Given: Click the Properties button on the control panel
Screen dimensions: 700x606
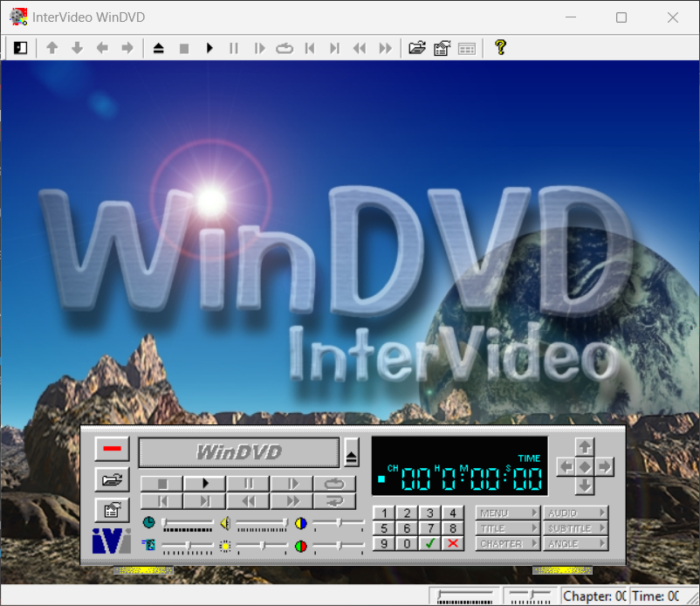Looking at the screenshot, I should coord(112,510).
